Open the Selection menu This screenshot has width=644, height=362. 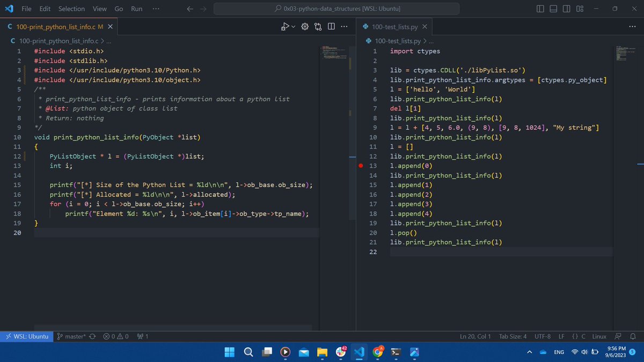click(x=71, y=9)
